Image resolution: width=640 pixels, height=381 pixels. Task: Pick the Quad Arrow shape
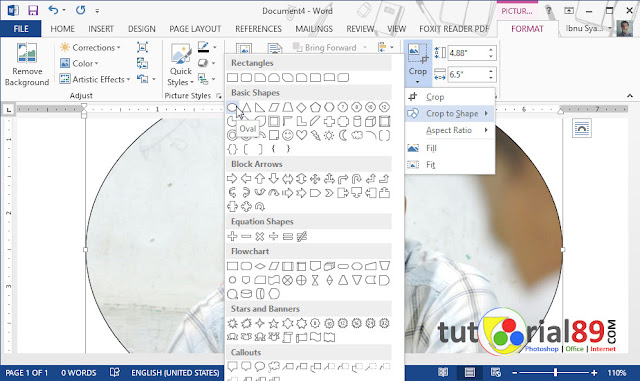pos(315,179)
